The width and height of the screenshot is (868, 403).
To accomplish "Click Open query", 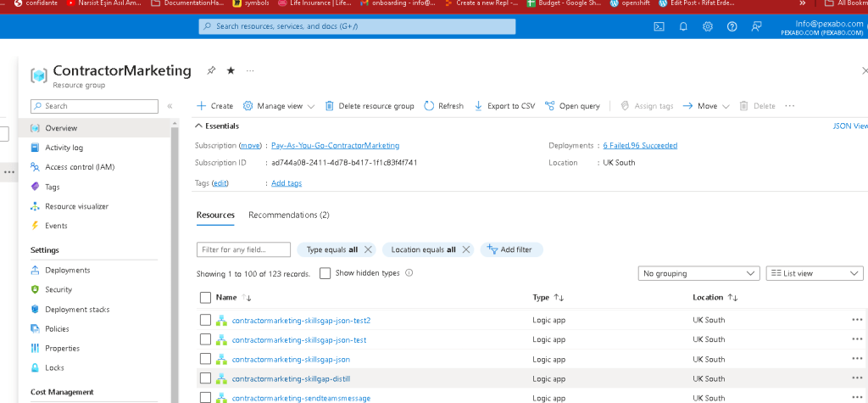I will pyautogui.click(x=572, y=106).
